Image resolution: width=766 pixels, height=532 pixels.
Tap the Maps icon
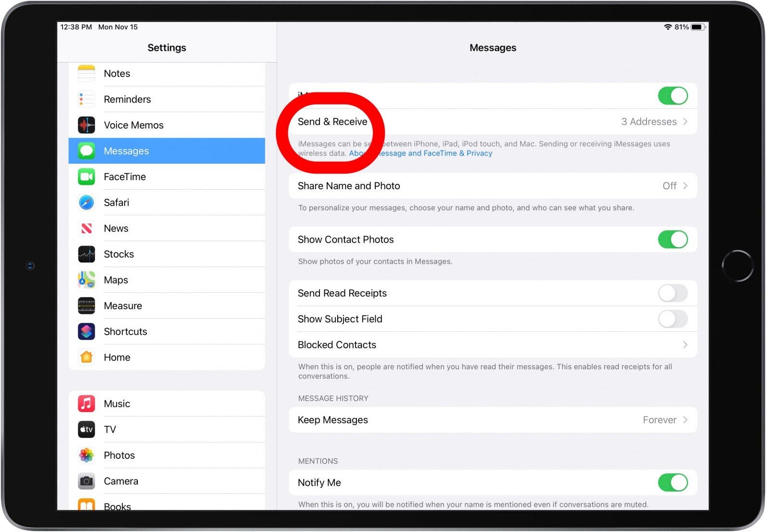[86, 280]
